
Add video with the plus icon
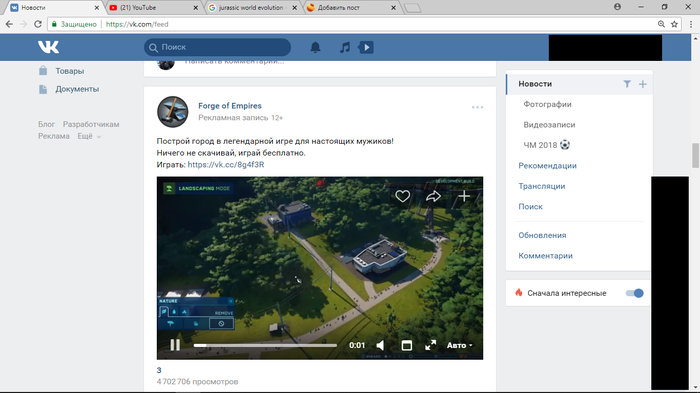[464, 196]
